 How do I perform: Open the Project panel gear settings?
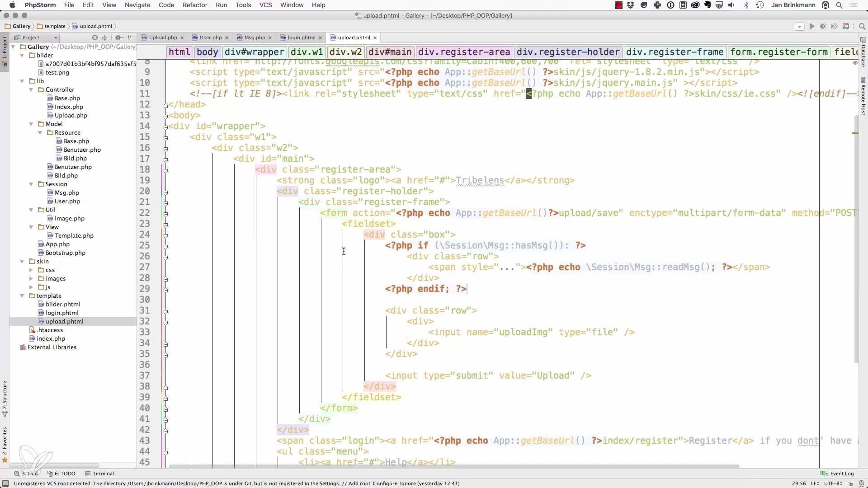pyautogui.click(x=118, y=38)
